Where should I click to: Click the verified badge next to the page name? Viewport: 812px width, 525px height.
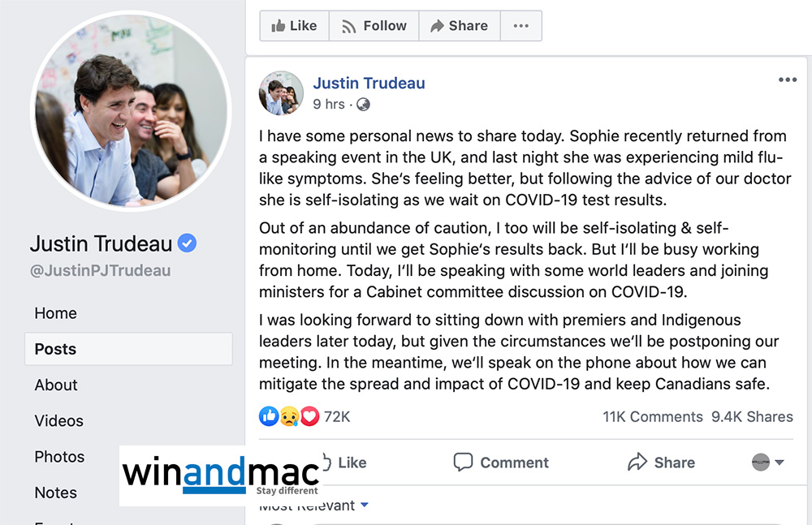188,243
